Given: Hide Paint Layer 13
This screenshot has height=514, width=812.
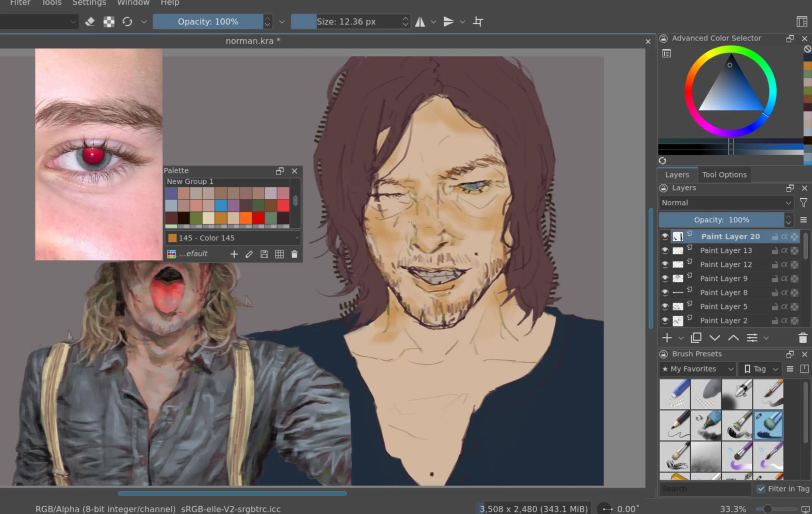Looking at the screenshot, I should tap(665, 251).
